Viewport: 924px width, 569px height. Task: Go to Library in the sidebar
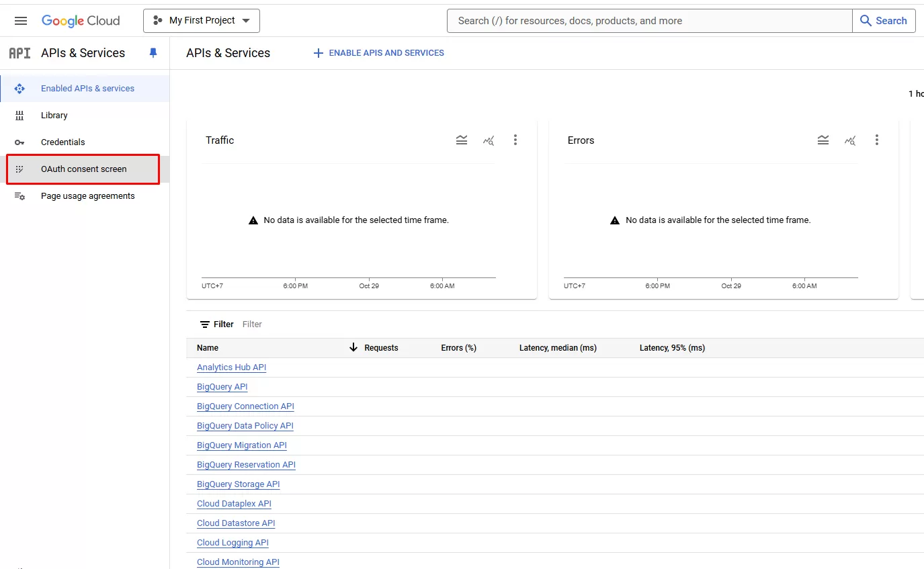pos(54,116)
